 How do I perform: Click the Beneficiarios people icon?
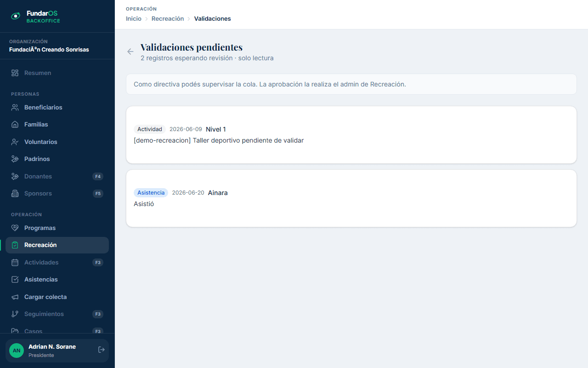coord(15,107)
